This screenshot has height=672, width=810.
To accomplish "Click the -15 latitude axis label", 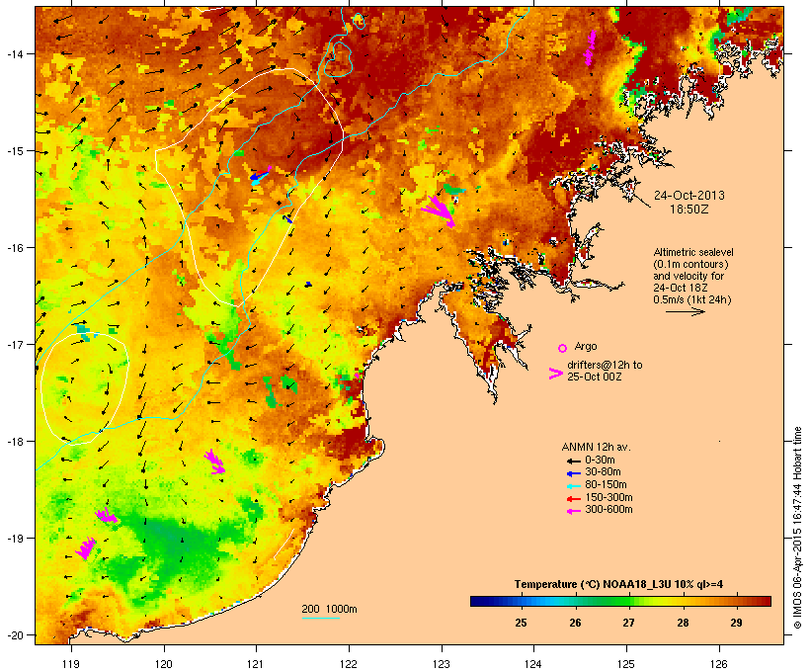I will (x=14, y=151).
